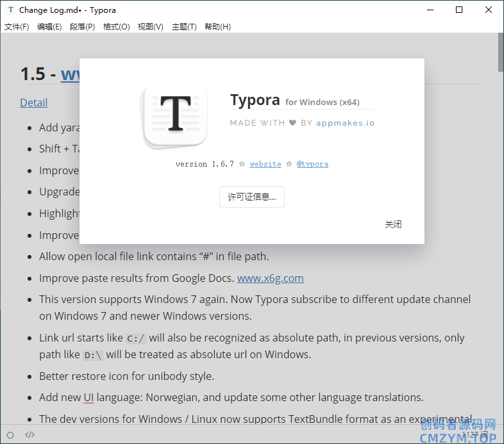
Task: Open the 主题(T) menu
Action: (x=184, y=27)
